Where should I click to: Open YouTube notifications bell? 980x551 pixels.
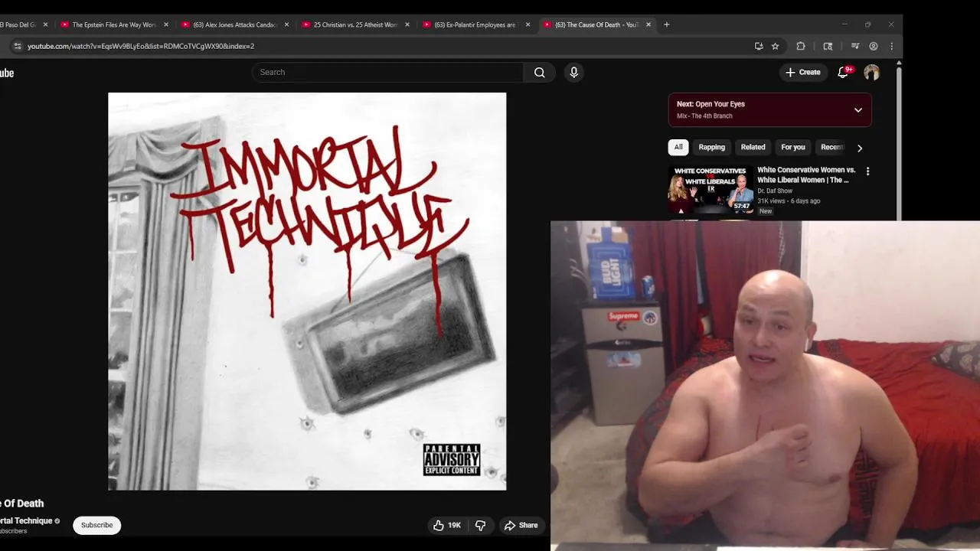click(843, 73)
